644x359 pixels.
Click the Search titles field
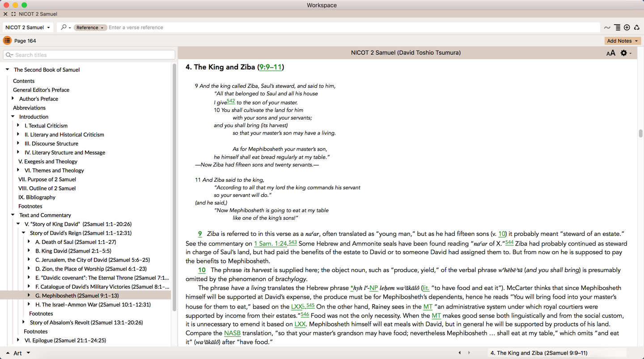89,55
